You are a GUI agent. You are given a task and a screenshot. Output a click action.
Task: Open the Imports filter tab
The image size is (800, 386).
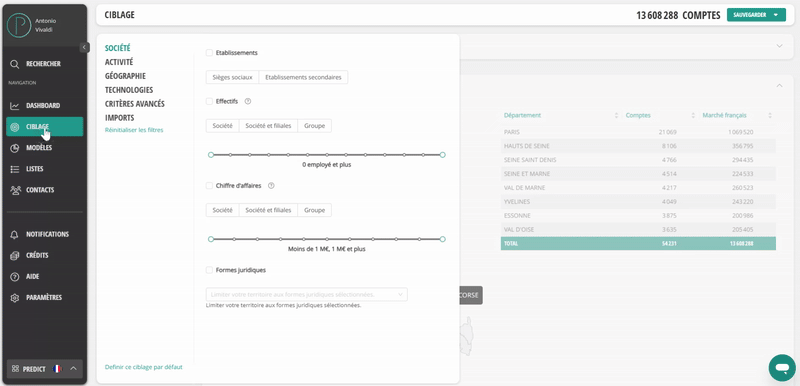(119, 118)
